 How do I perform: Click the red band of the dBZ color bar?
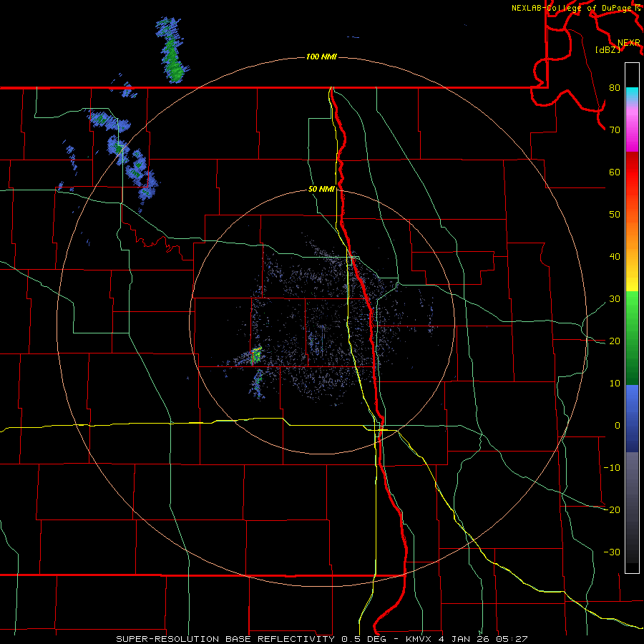click(x=632, y=172)
